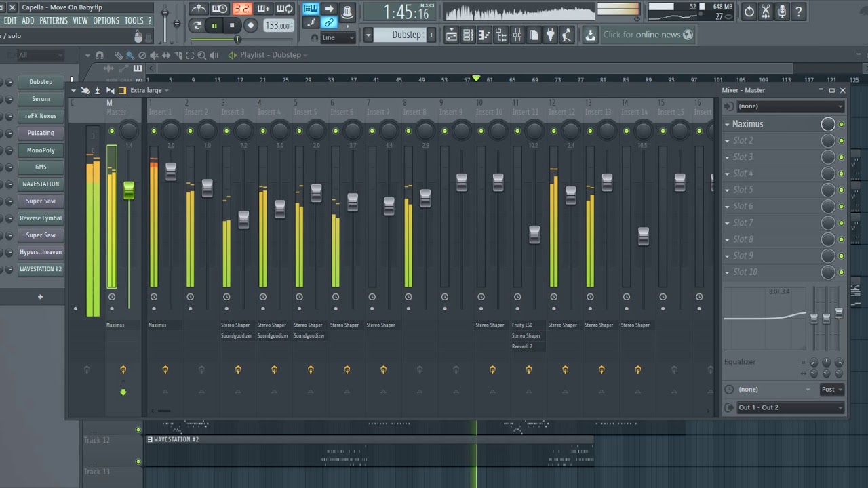This screenshot has width=868, height=488.
Task: Toggle the Maximus effect slot on/off LED
Action: pos(842,124)
